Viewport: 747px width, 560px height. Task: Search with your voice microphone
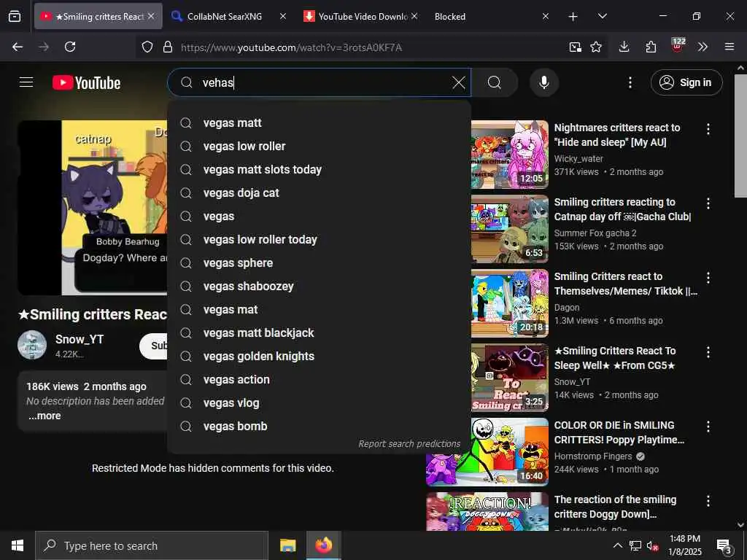pos(543,83)
